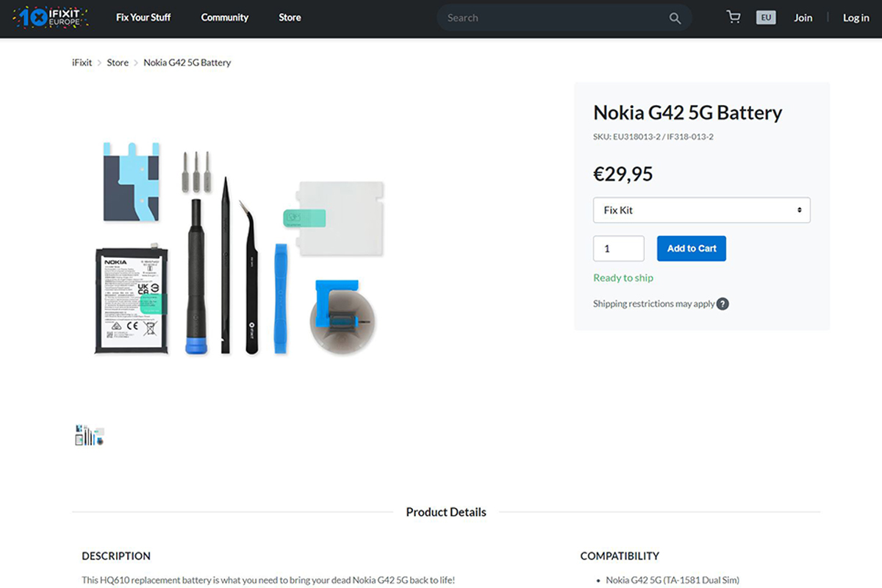This screenshot has width=882, height=588.
Task: Add to Cart button click
Action: (692, 248)
